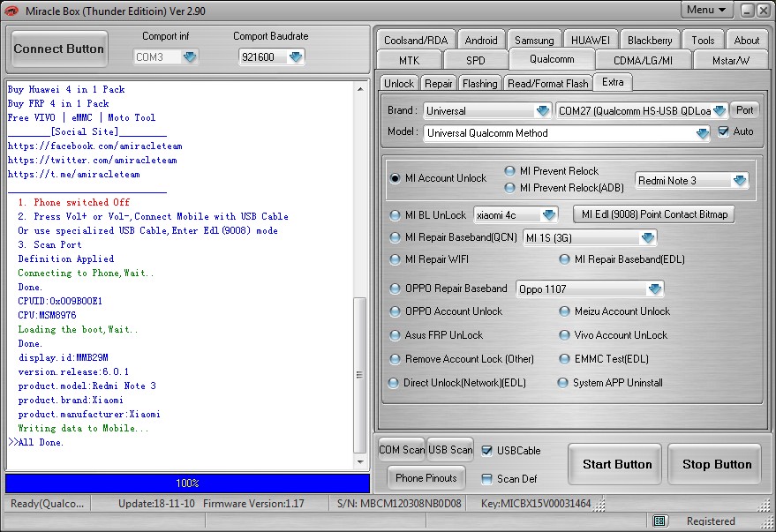Switch to the Samsung tab
776x532 pixels.
(x=534, y=41)
